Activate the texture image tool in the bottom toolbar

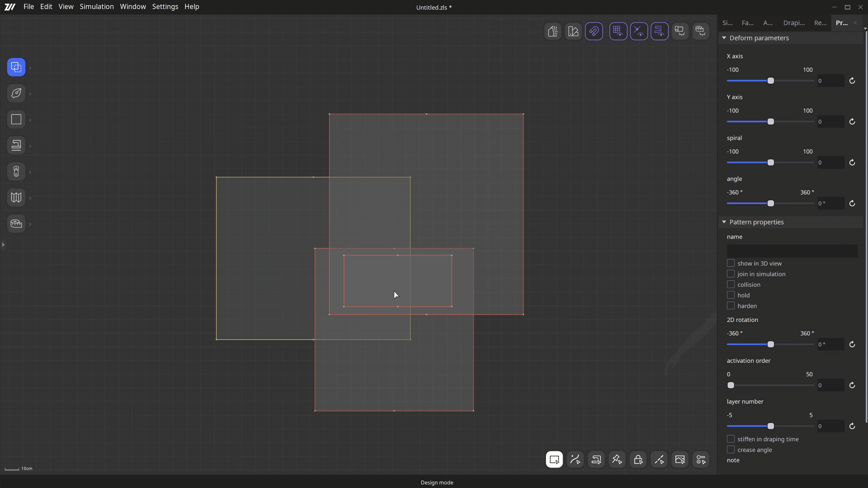tap(680, 459)
